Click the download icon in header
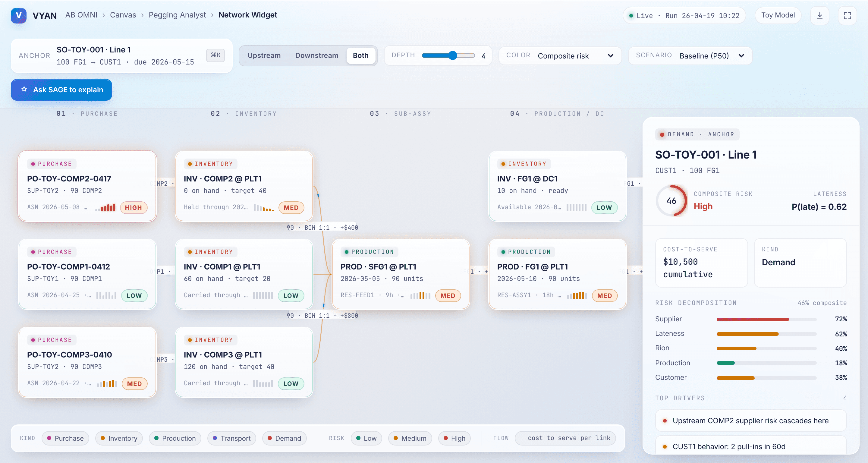The height and width of the screenshot is (463, 868). [x=819, y=15]
